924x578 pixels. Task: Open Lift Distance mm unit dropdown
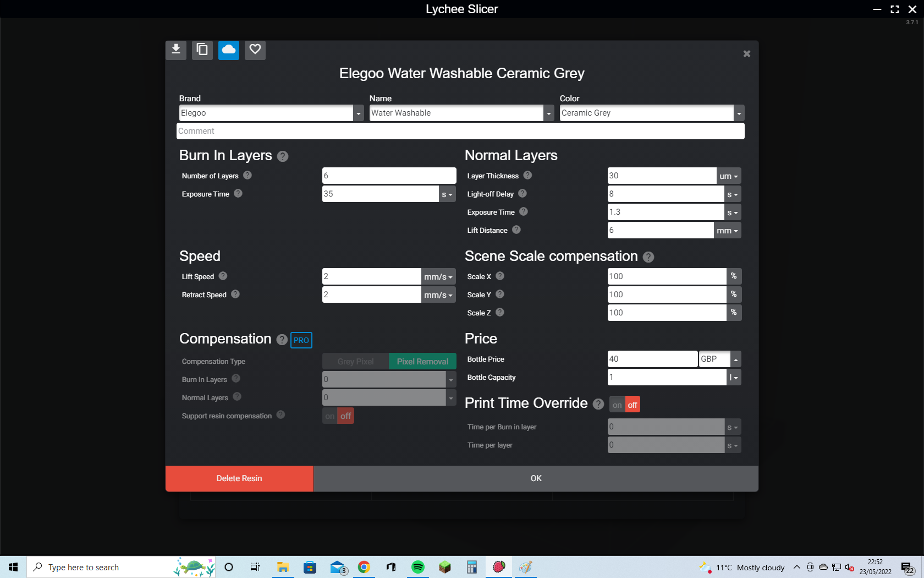click(x=727, y=230)
